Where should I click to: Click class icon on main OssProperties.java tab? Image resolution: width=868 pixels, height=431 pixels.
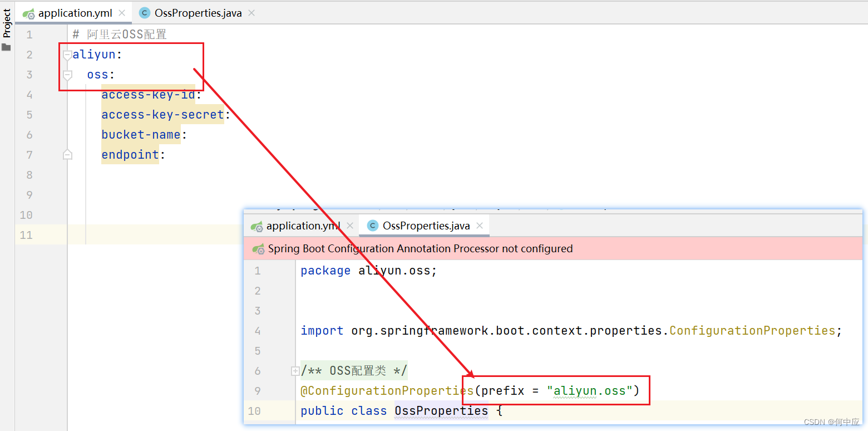[145, 13]
